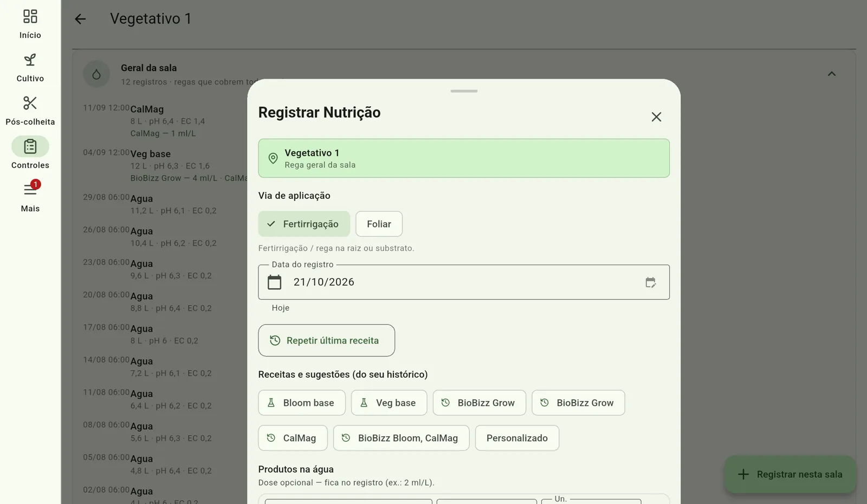The image size is (867, 504).
Task: Open Pós-colheita scissors icon
Action: [x=30, y=104]
